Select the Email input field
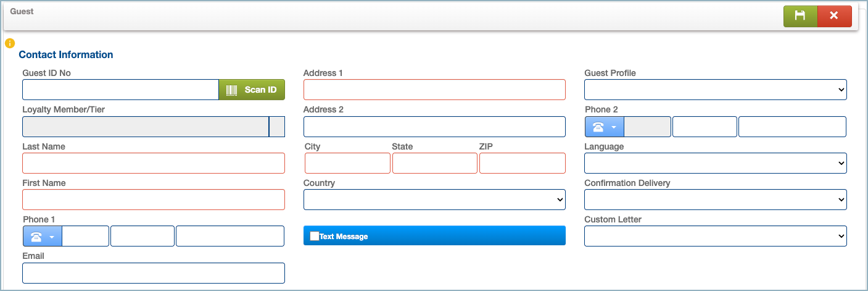 (154, 273)
